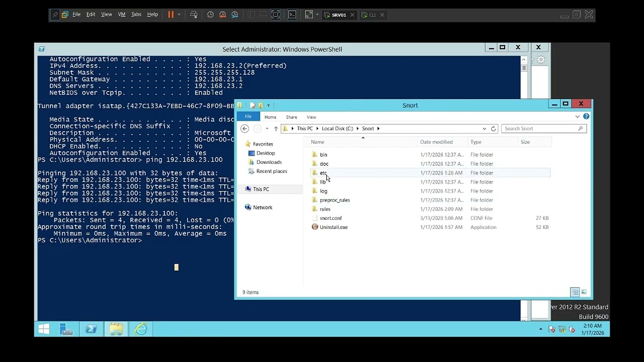Expand the Explorer ribbon with the chevron
The image size is (644, 362).
pyautogui.click(x=578, y=117)
